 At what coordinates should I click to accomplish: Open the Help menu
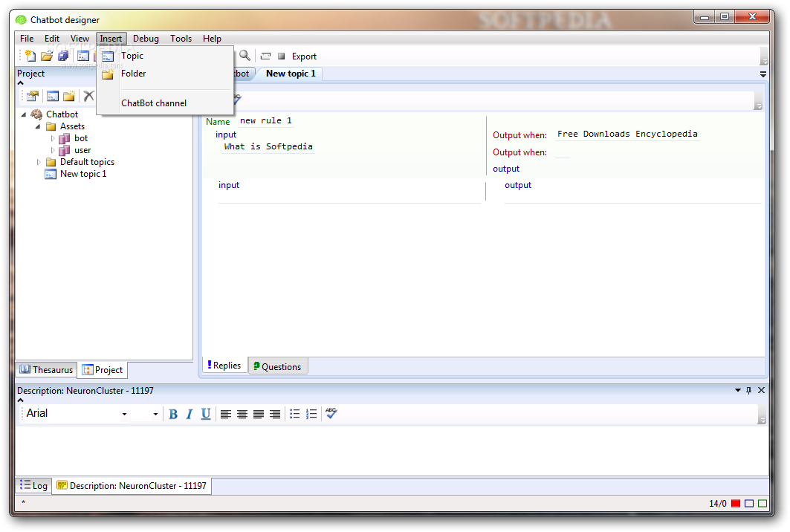click(212, 39)
